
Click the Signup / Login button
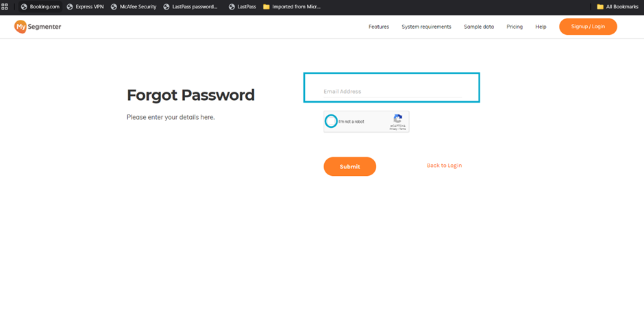(x=588, y=27)
